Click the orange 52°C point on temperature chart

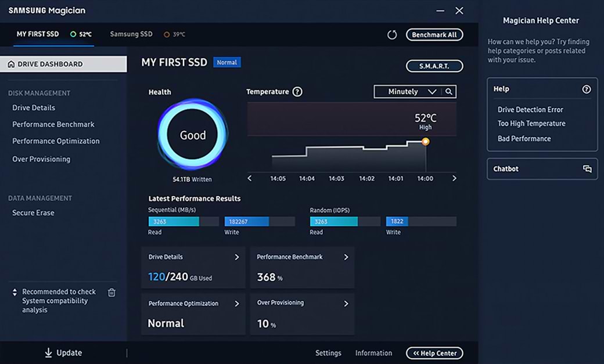coord(425,142)
